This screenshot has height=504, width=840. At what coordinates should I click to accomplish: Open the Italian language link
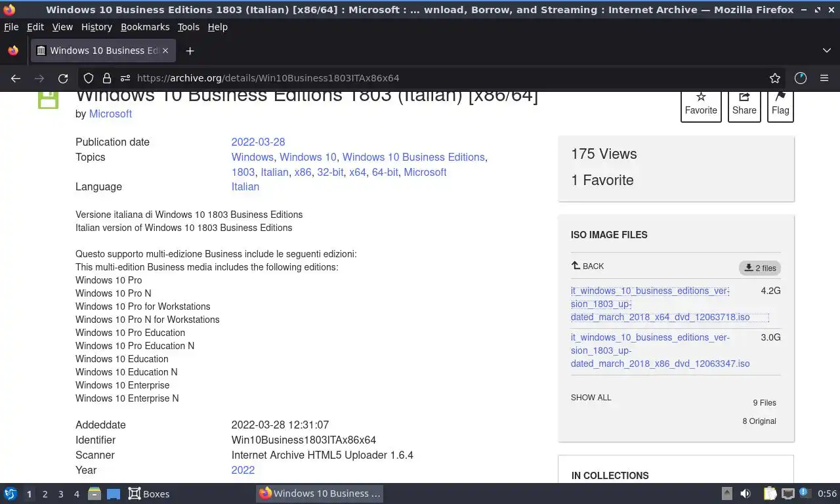pyautogui.click(x=245, y=186)
